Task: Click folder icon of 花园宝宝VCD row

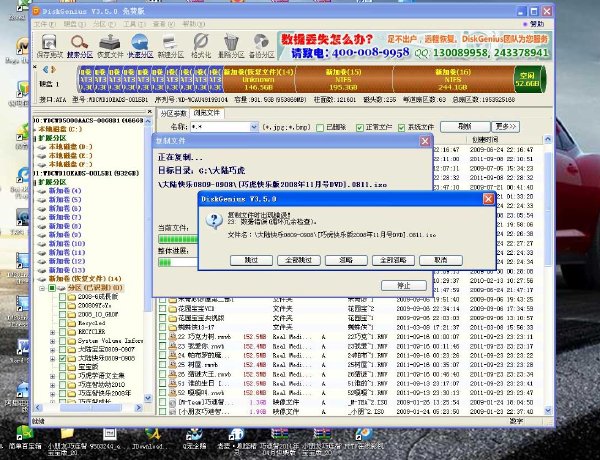Action: coord(173,309)
